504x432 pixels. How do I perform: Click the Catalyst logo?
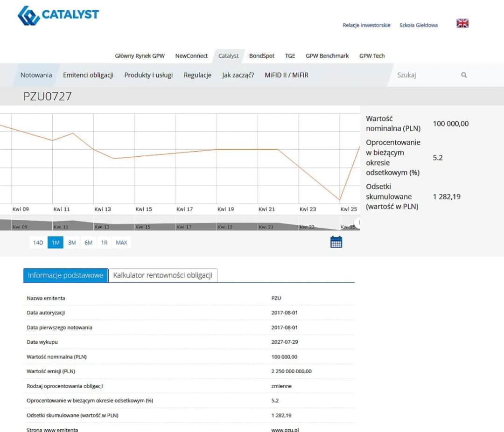pyautogui.click(x=57, y=14)
